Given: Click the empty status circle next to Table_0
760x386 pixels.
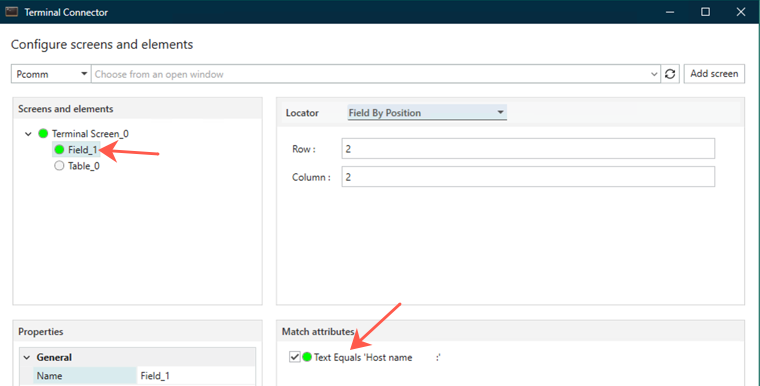Looking at the screenshot, I should tap(59, 166).
